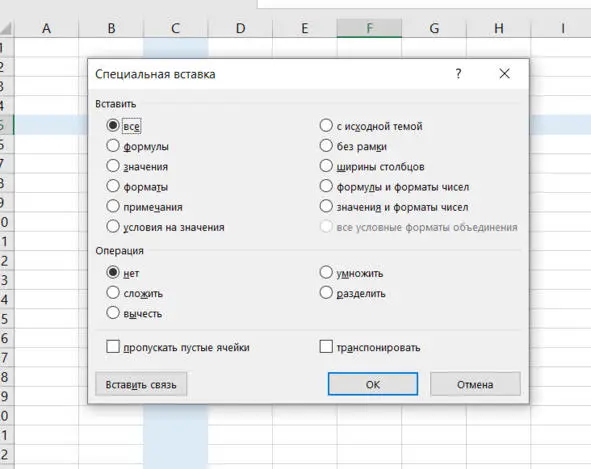
Task: Click the select-all corner triangle
Action: (7, 29)
